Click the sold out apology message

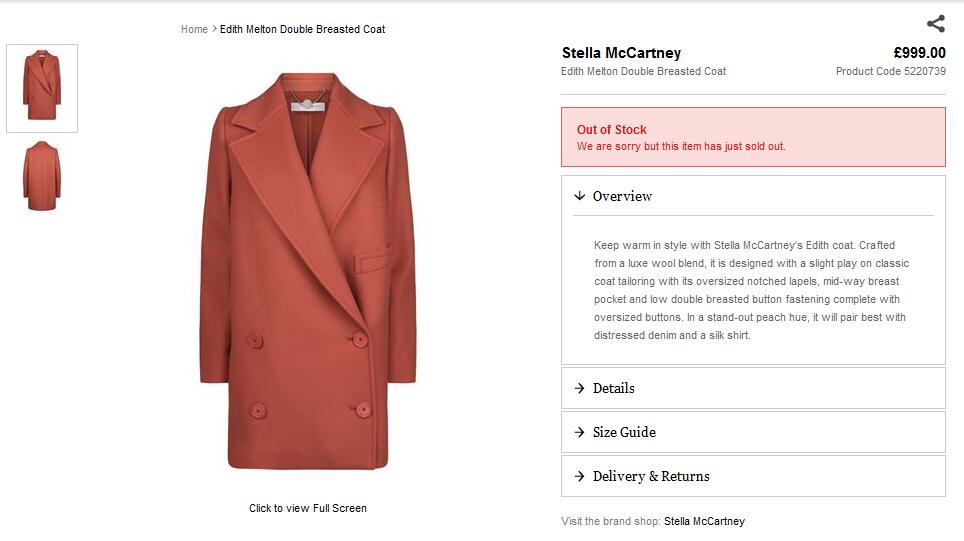coord(681,147)
